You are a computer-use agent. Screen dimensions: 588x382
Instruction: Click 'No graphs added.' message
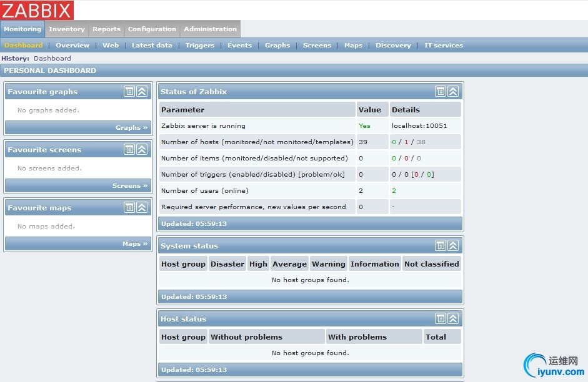(48, 110)
